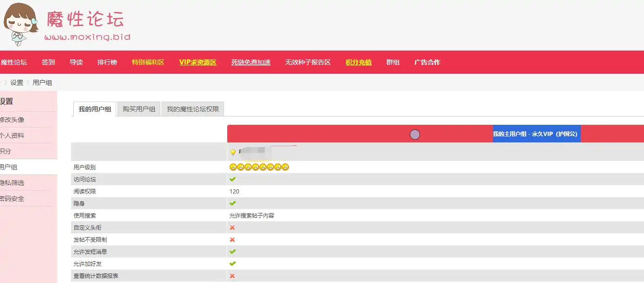Click the 阅读权限 value 120
644x283 pixels.
pos(234,191)
